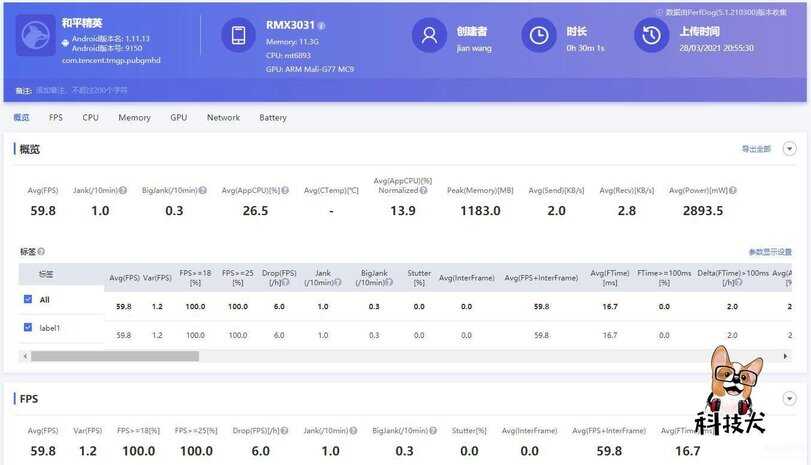Viewport: 811px width, 465px height.
Task: Click the upload time history icon
Action: click(x=651, y=35)
